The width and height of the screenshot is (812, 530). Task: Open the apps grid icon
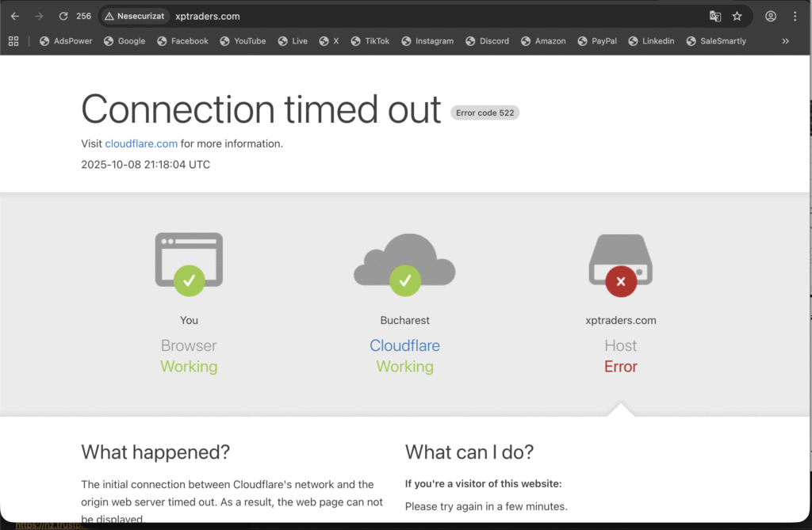[x=13, y=41]
